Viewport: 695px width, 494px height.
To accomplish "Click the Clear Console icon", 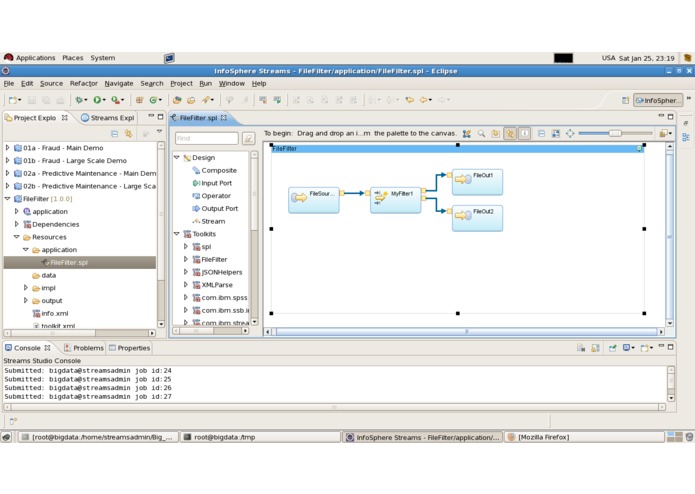I will coord(581,348).
